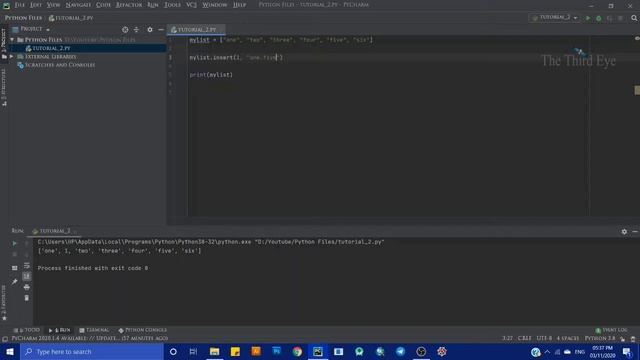The image size is (640, 360).
Task: Click the Type here to search box
Action: point(92,351)
